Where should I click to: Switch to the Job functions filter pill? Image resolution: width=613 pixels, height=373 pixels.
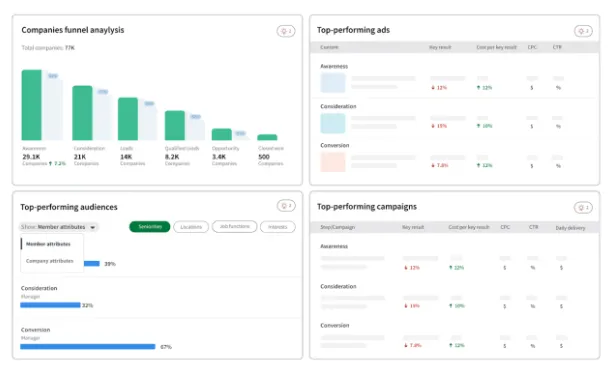[x=235, y=226]
